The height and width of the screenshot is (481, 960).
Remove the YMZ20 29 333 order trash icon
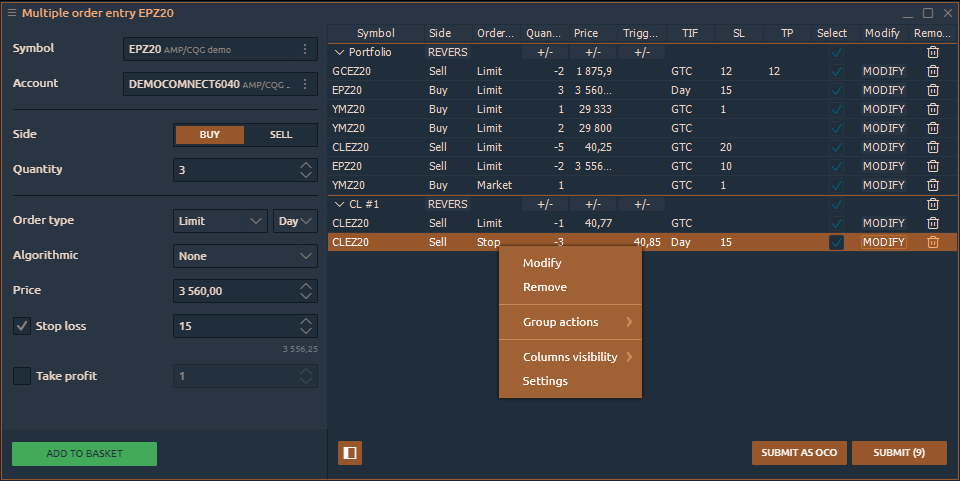tap(932, 109)
